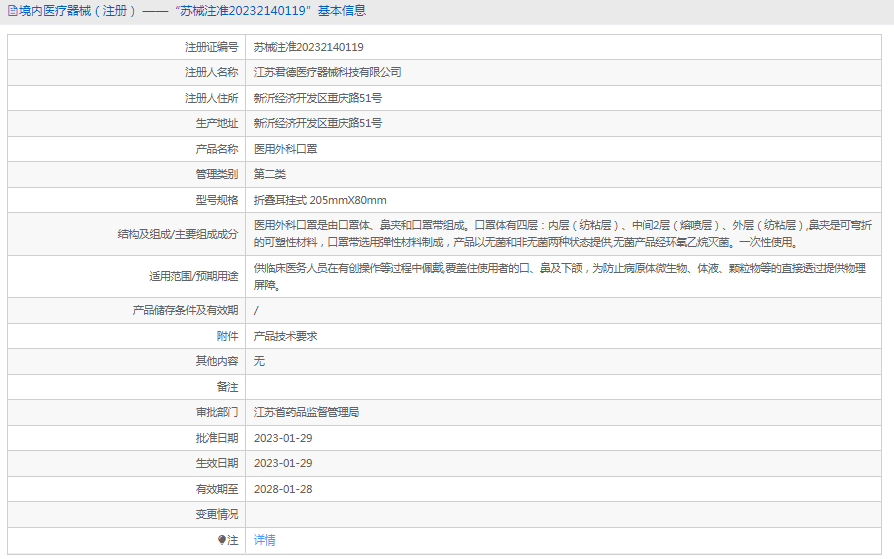
Task: Click expiry date 2028-01-28
Action: [x=283, y=489]
